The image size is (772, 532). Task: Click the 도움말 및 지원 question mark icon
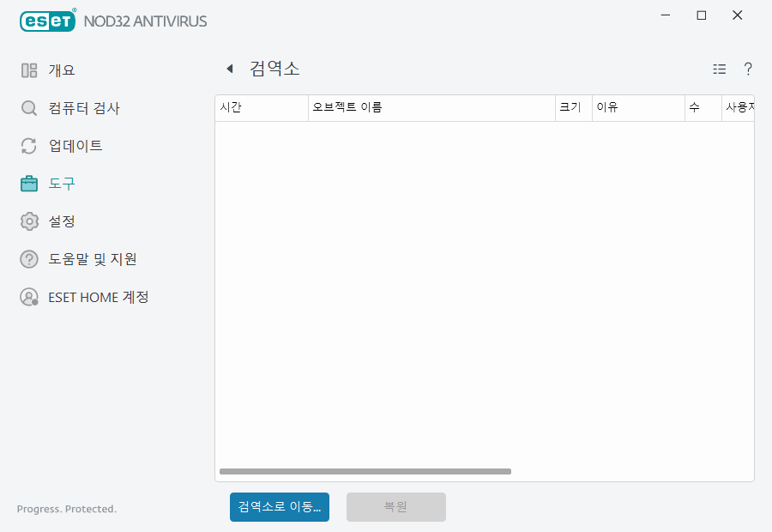click(28, 259)
